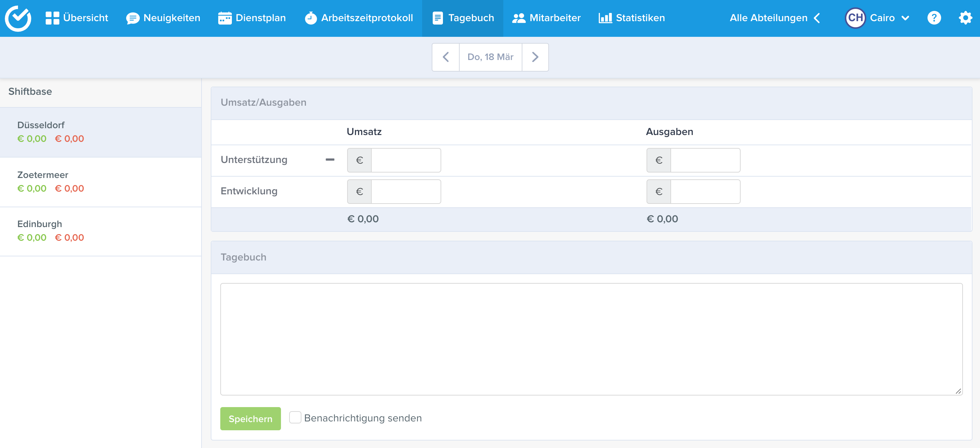
Task: Click Edinburgh green € 0,00 amount
Action: click(32, 237)
